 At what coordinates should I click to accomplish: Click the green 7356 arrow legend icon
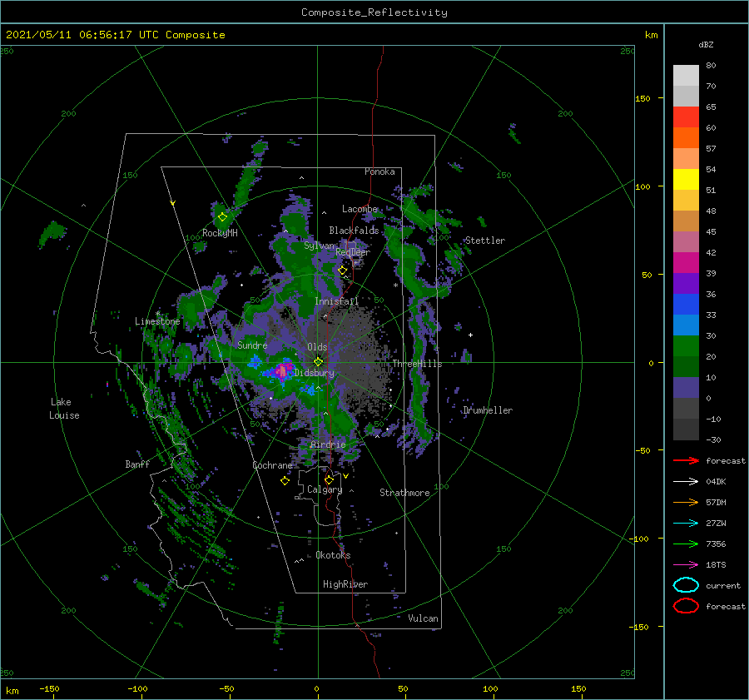pos(686,544)
